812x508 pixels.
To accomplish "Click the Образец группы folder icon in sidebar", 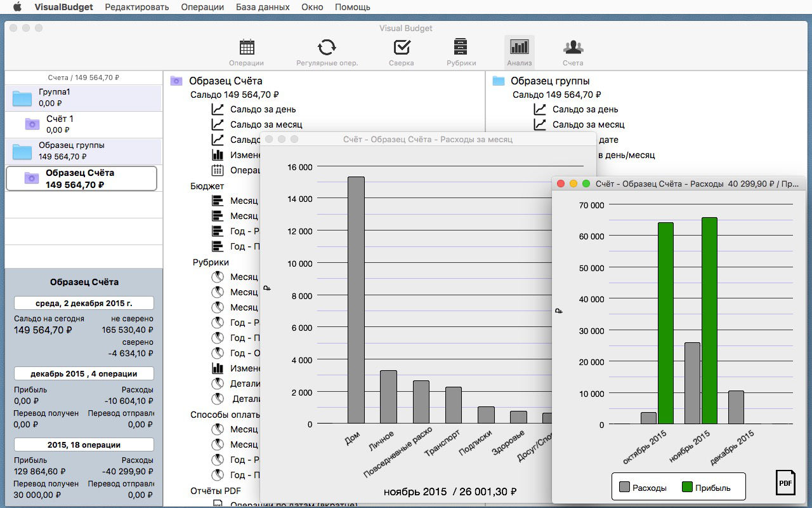I will pos(22,151).
